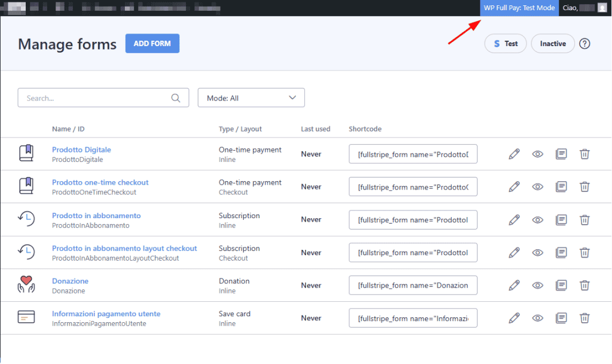This screenshot has width=612, height=364.
Task: Click inside the Prodotto Digitale shortcode field
Action: 412,154
